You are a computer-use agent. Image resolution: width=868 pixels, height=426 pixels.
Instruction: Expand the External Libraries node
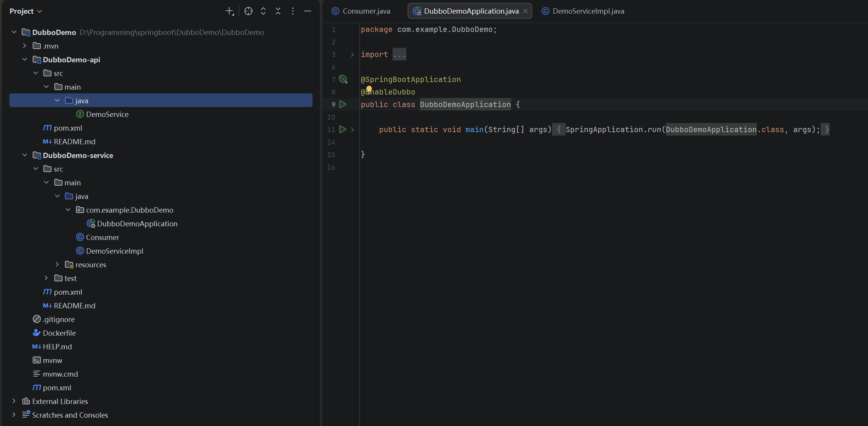pyautogui.click(x=14, y=401)
